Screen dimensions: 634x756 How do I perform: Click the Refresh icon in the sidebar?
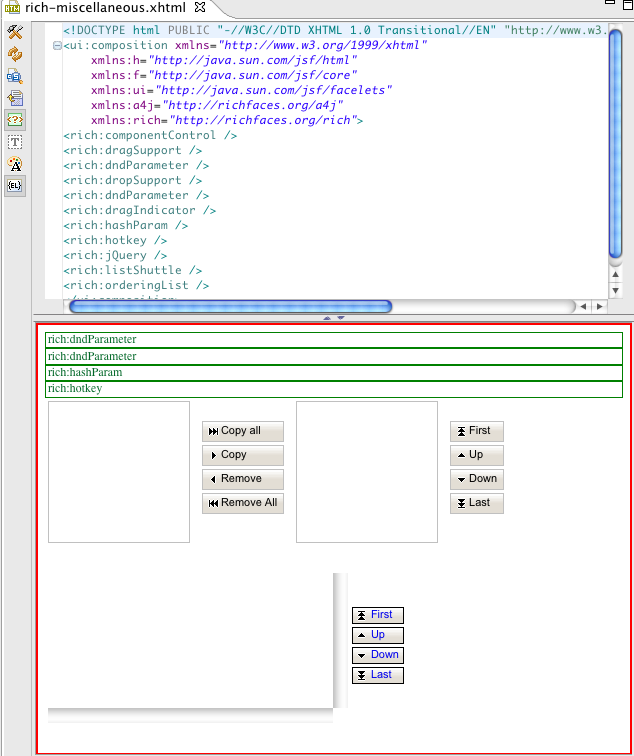[x=15, y=54]
